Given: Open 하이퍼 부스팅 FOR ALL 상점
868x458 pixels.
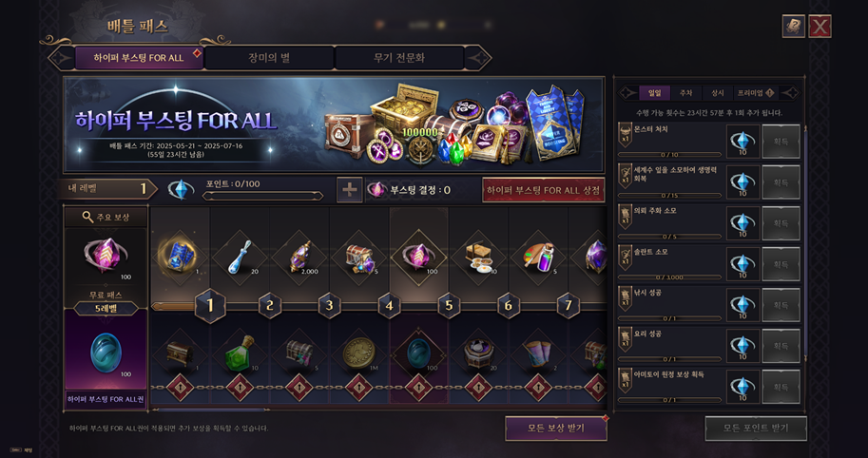Looking at the screenshot, I should [x=543, y=190].
